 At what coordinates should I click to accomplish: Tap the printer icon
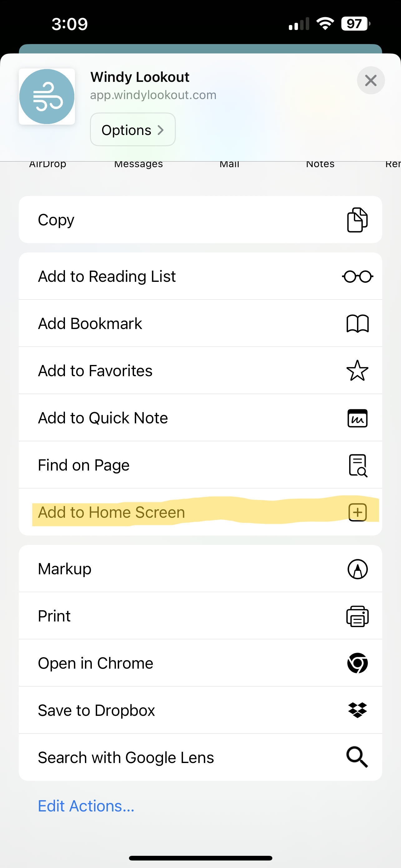point(357,616)
